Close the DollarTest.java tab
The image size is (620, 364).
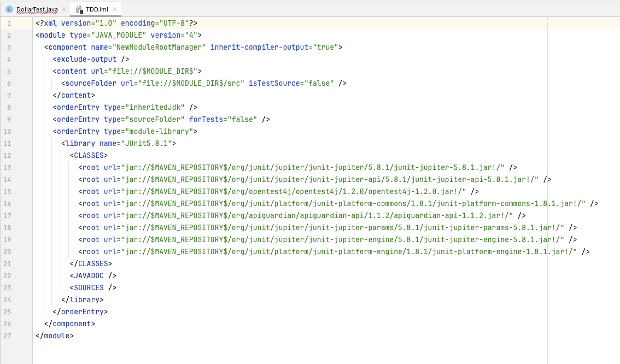64,9
